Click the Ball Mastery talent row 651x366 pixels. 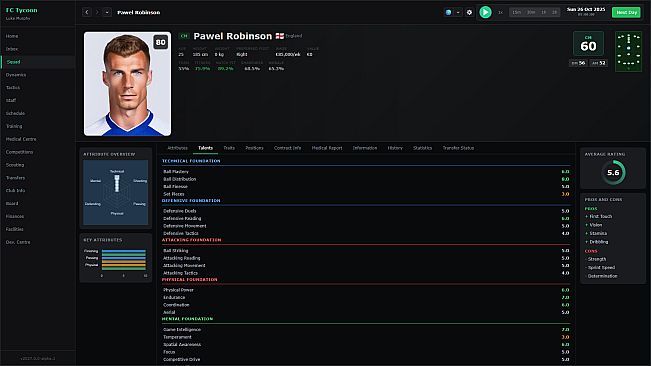pyautogui.click(x=366, y=172)
